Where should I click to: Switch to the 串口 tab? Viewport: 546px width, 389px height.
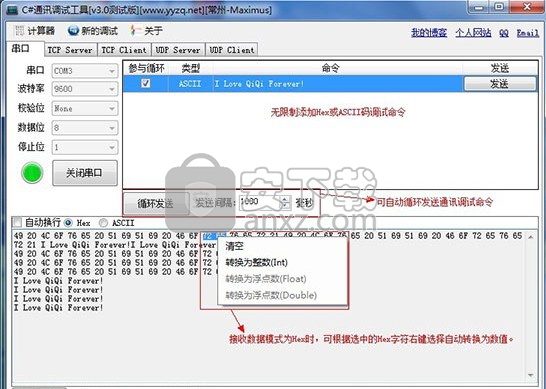[x=25, y=48]
